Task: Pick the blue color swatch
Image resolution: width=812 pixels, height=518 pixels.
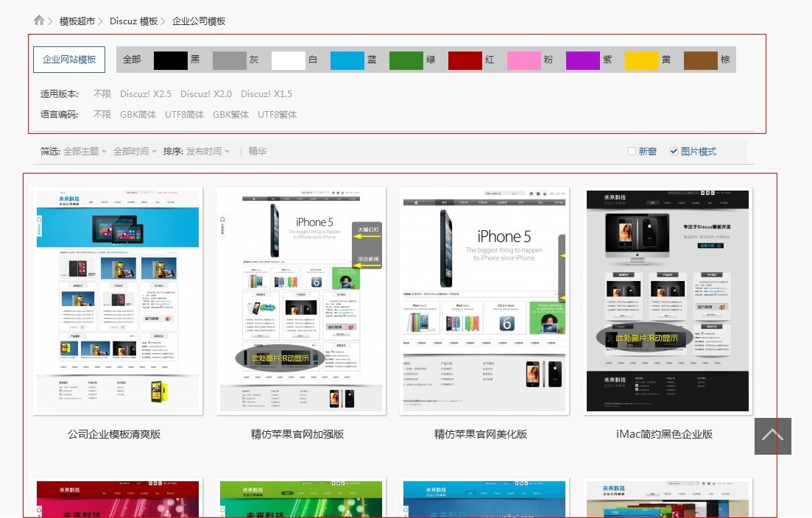Action: pyautogui.click(x=347, y=60)
